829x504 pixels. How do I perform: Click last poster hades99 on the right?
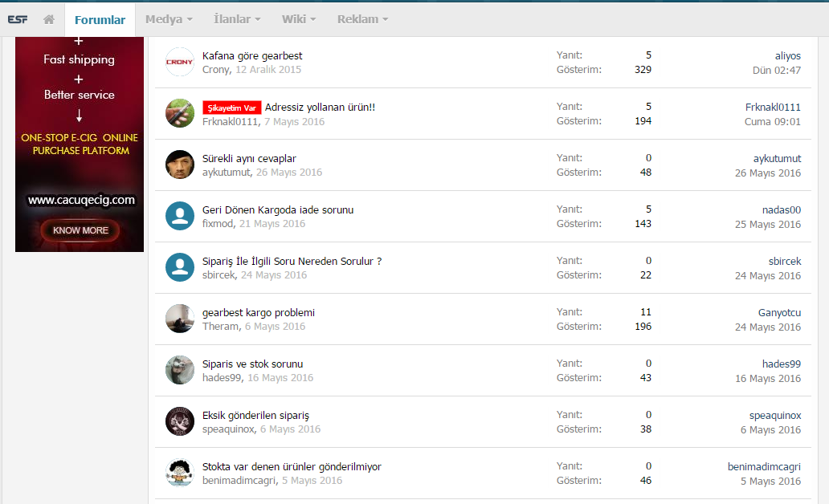pyautogui.click(x=782, y=364)
